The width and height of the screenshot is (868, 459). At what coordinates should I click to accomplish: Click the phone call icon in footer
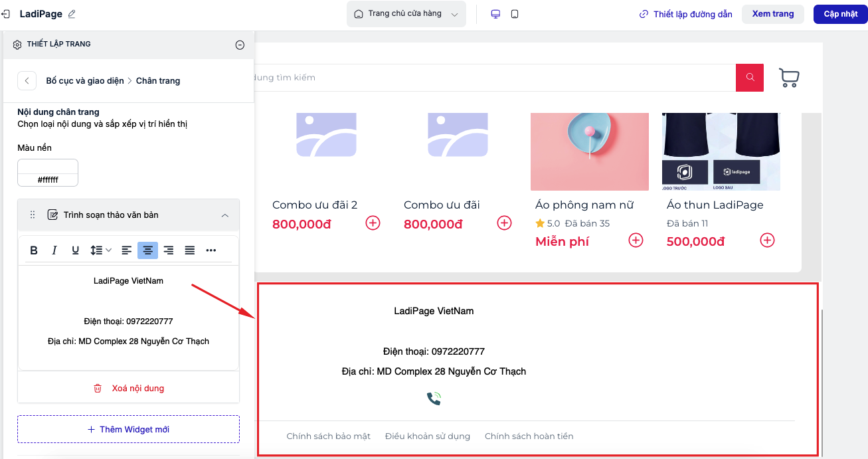(434, 399)
